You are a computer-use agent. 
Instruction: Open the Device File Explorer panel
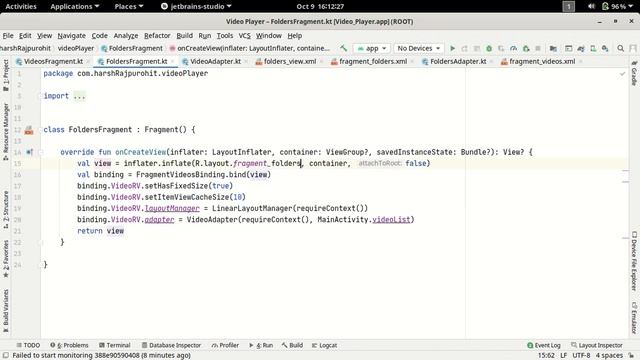coord(634,261)
